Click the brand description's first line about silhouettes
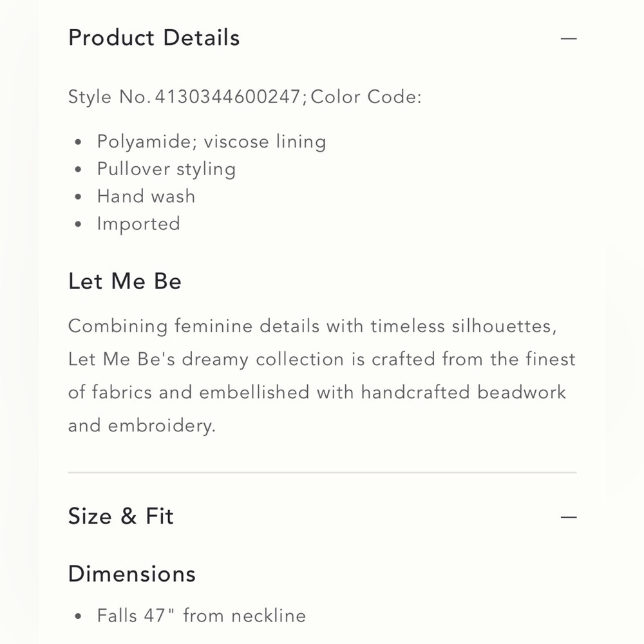The width and height of the screenshot is (644, 644). click(x=312, y=327)
